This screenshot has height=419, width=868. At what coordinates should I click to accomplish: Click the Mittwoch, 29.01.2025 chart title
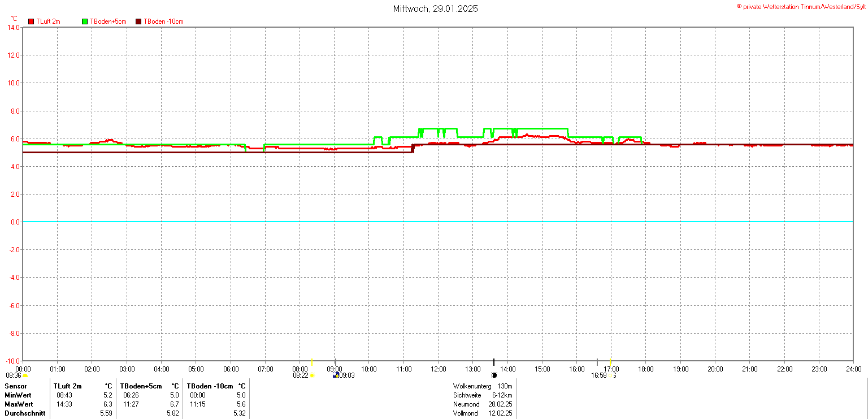435,8
